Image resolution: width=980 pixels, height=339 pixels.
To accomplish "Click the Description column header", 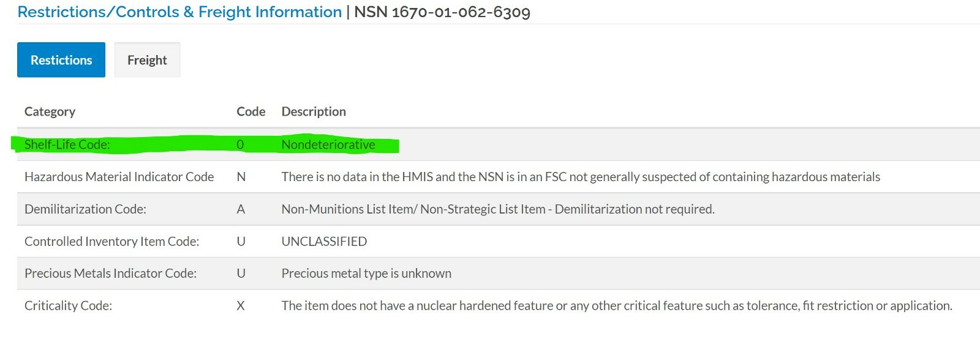I will pos(314,111).
